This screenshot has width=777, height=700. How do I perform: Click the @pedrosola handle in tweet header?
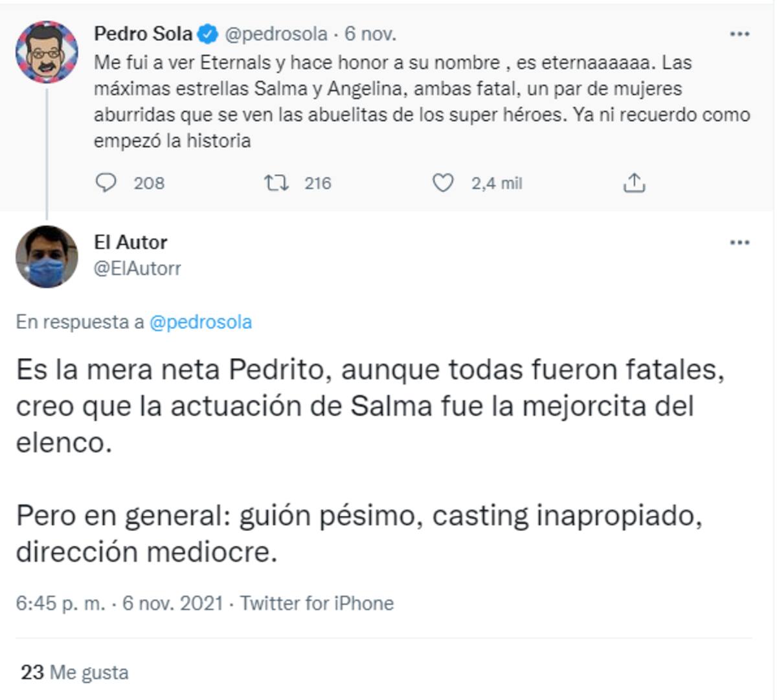[276, 34]
